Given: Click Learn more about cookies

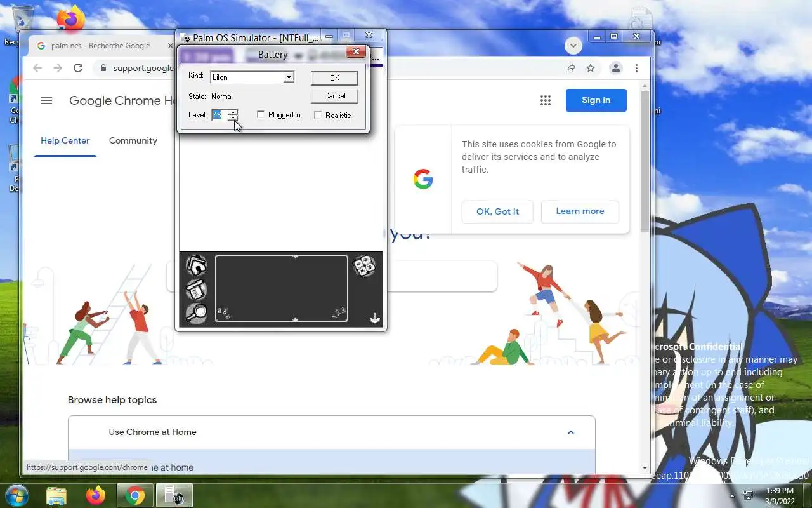Looking at the screenshot, I should tap(580, 211).
